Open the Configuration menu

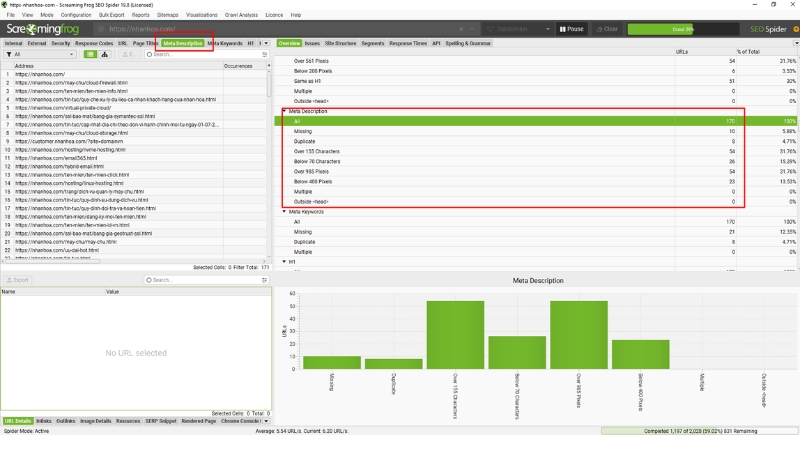pos(76,15)
